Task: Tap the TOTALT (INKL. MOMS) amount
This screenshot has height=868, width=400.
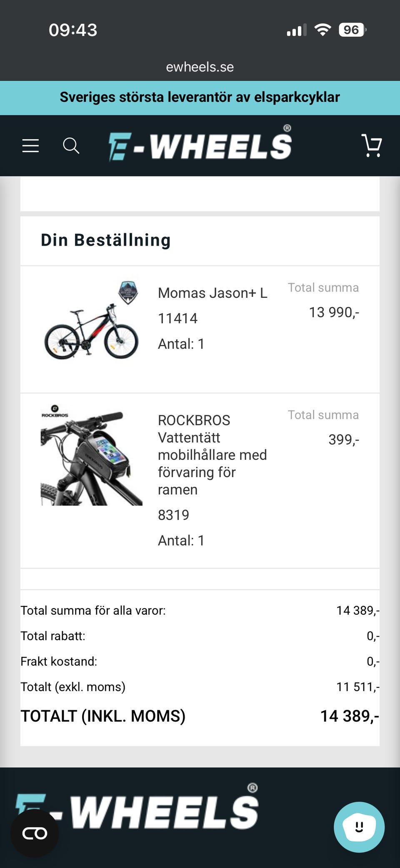Action: click(x=349, y=716)
